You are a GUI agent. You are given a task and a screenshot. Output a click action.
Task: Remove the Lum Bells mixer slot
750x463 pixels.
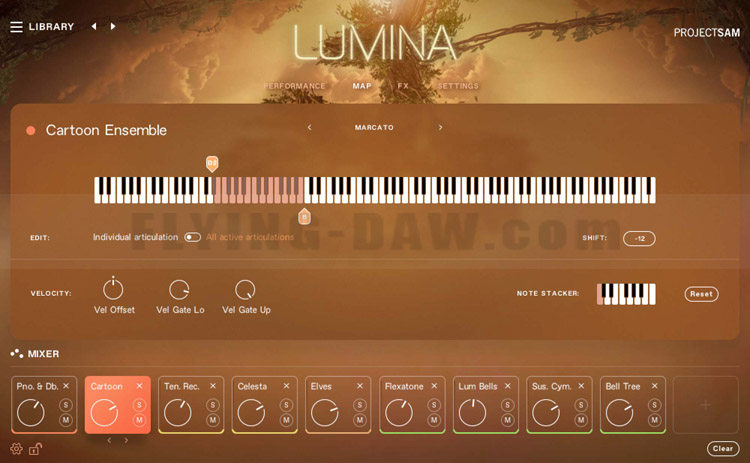pos(507,386)
